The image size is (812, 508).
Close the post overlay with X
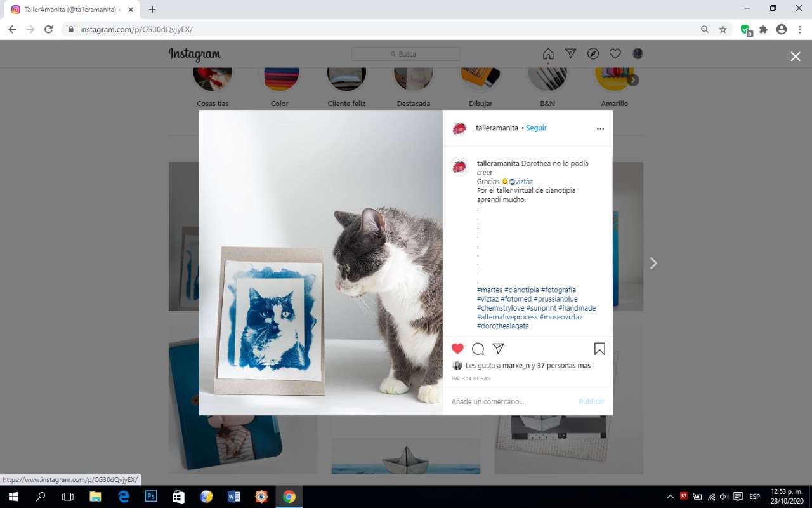point(795,57)
